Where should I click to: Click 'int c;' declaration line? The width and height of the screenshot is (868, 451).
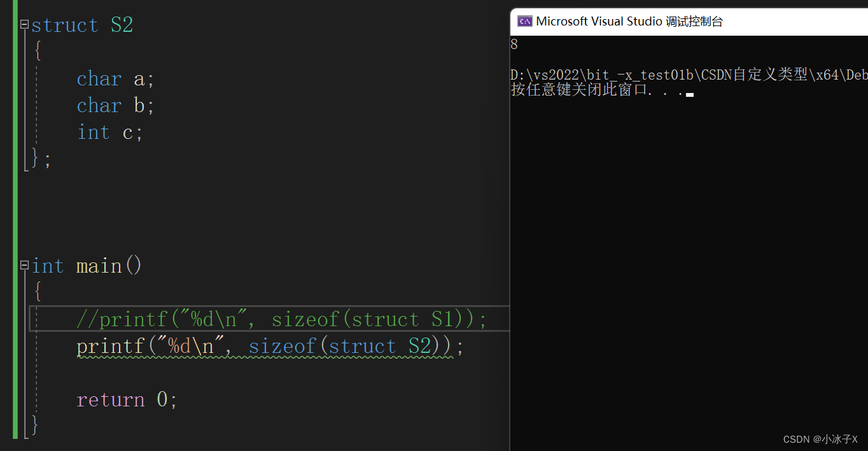coord(109,132)
